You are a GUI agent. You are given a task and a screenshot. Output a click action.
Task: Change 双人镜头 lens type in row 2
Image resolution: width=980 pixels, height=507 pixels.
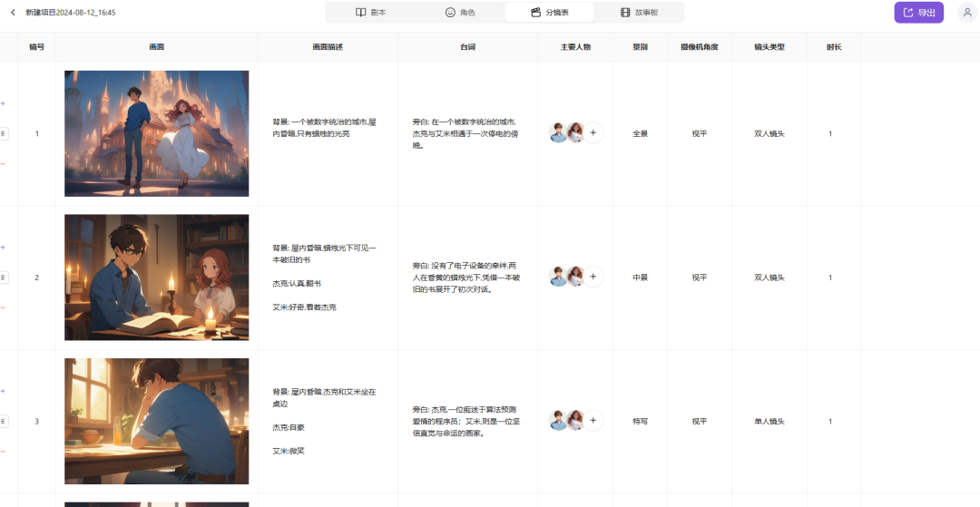coord(769,278)
